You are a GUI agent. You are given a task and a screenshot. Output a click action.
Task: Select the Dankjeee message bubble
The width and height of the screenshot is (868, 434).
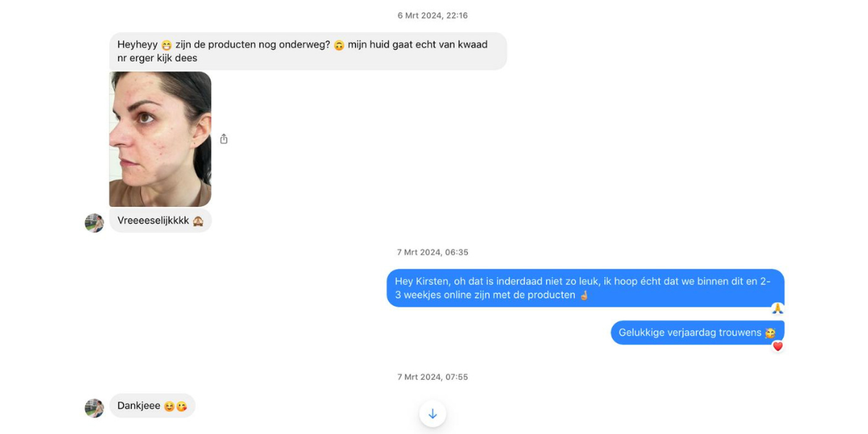point(152,406)
